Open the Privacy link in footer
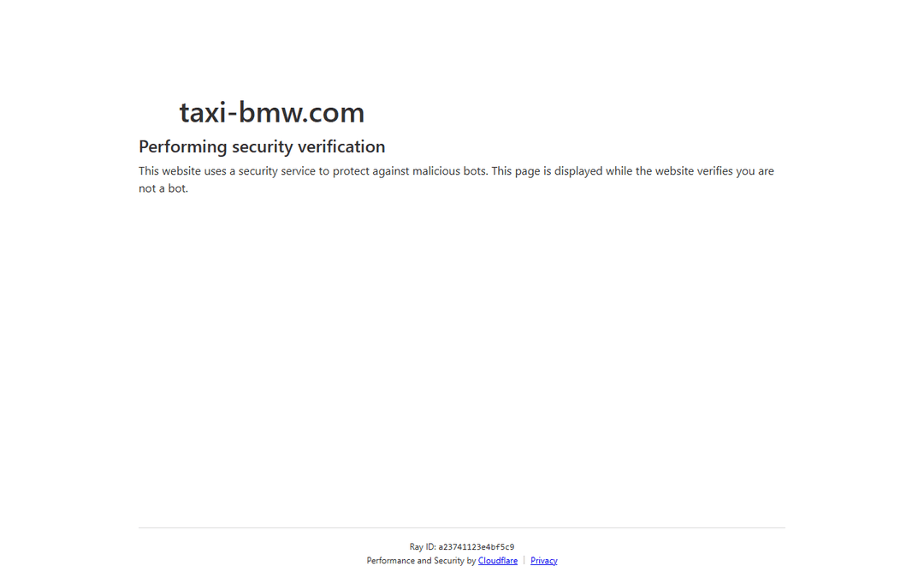The height and width of the screenshot is (578, 924). pos(543,560)
